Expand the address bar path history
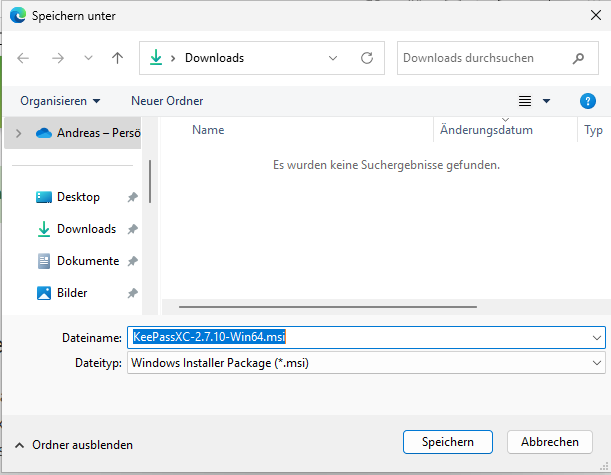The height and width of the screenshot is (475, 611). click(334, 58)
